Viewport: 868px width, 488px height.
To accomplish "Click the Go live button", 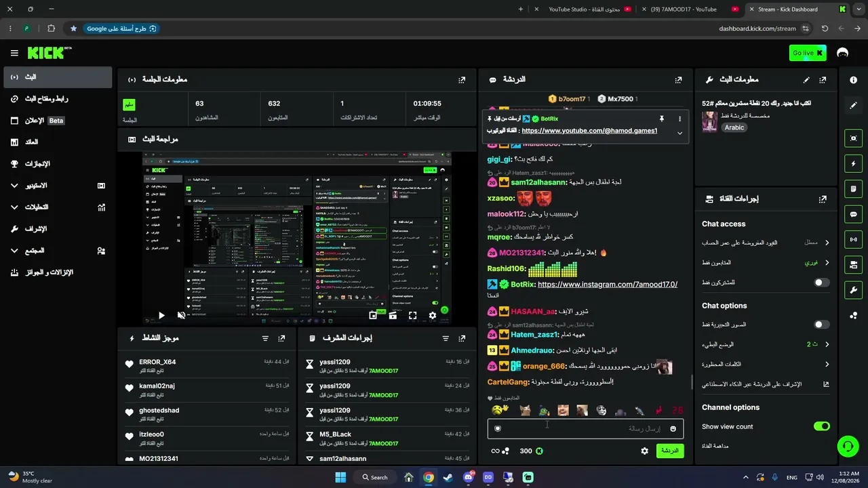I will tap(808, 53).
